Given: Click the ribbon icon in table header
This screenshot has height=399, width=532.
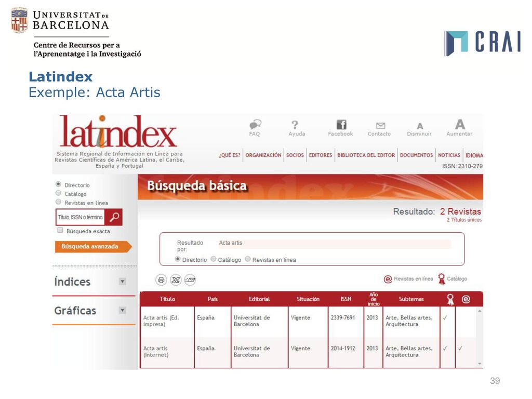Looking at the screenshot, I should 450,299.
